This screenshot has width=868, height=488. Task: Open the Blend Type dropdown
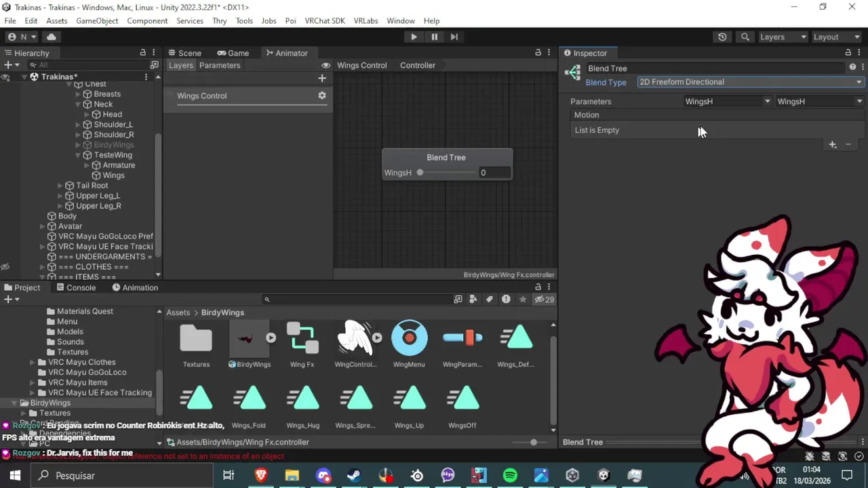point(750,82)
